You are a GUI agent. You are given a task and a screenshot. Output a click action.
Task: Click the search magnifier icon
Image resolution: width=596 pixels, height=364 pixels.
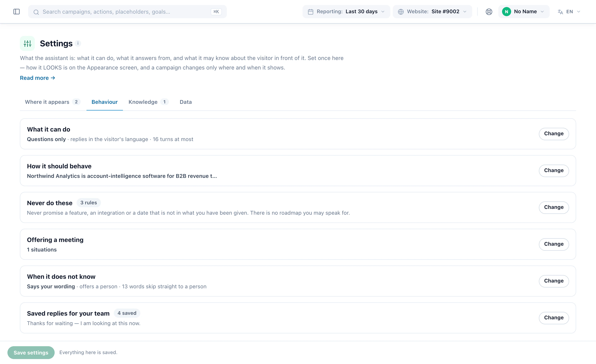[36, 12]
